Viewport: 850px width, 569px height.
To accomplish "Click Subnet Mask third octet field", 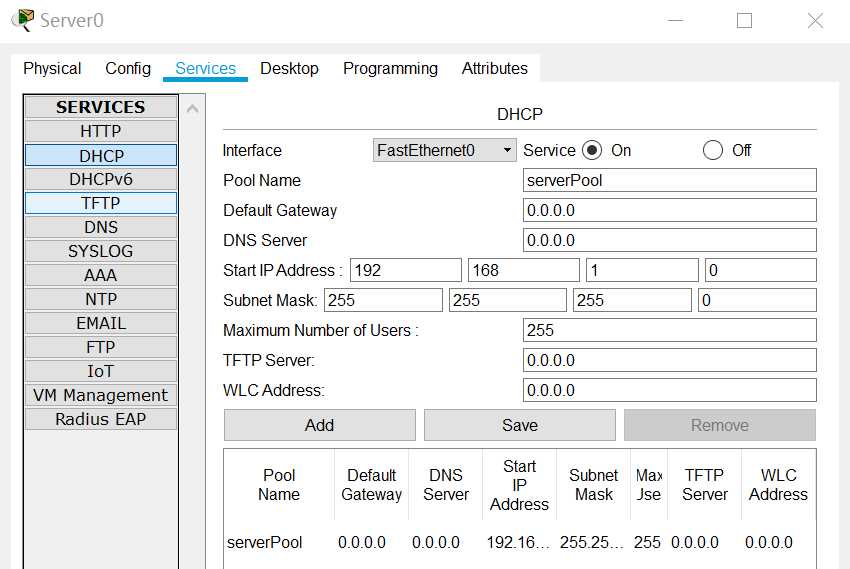I will tap(633, 300).
